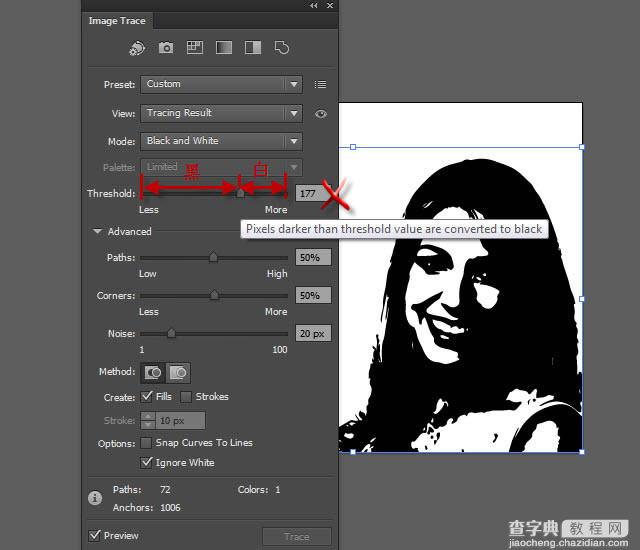The height and width of the screenshot is (550, 640).
Task: Apply the Outline preset icon
Action: click(282, 48)
